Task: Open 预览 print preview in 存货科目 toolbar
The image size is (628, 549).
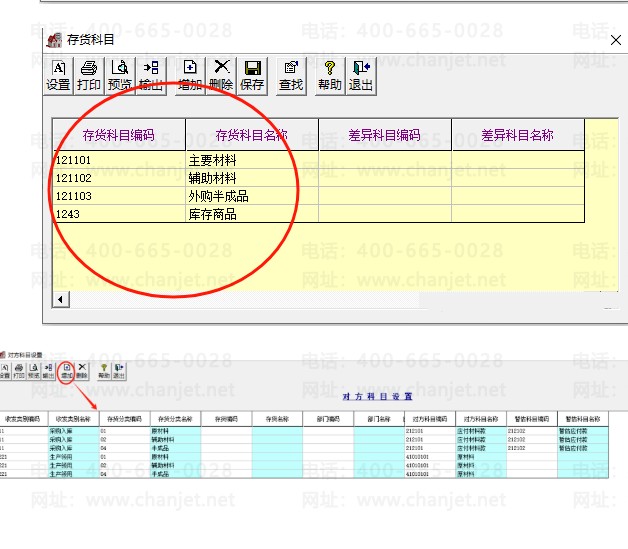Action: pyautogui.click(x=120, y=76)
